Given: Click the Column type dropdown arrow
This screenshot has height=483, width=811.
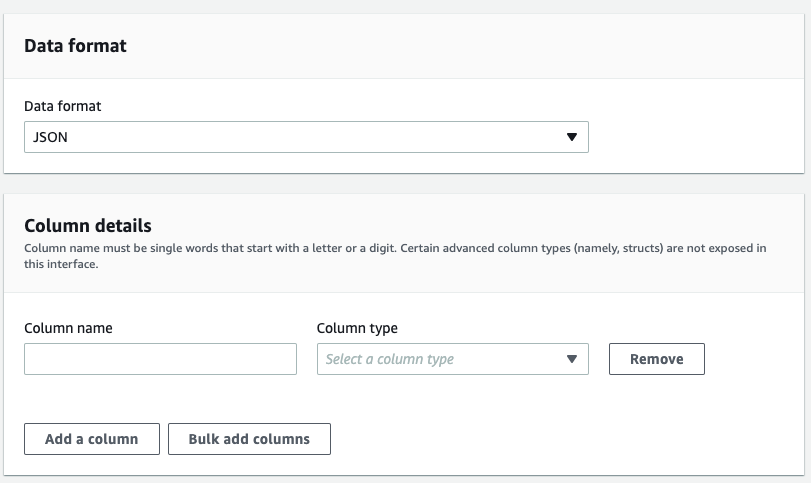Looking at the screenshot, I should [x=571, y=359].
